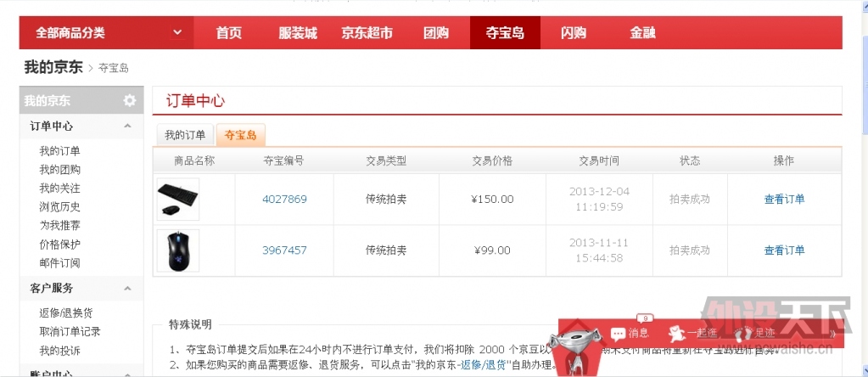Select 夺宝岛 in the navigation bar

click(505, 33)
